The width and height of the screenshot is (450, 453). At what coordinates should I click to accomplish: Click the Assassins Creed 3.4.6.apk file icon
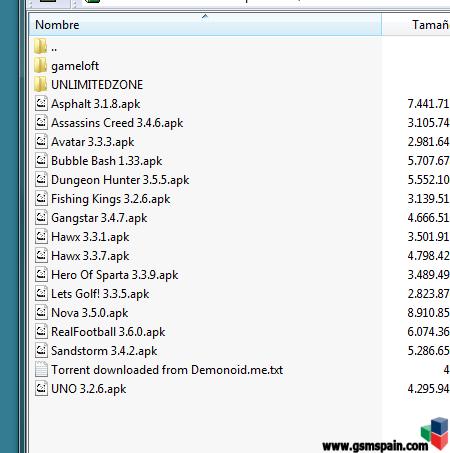[x=41, y=122]
